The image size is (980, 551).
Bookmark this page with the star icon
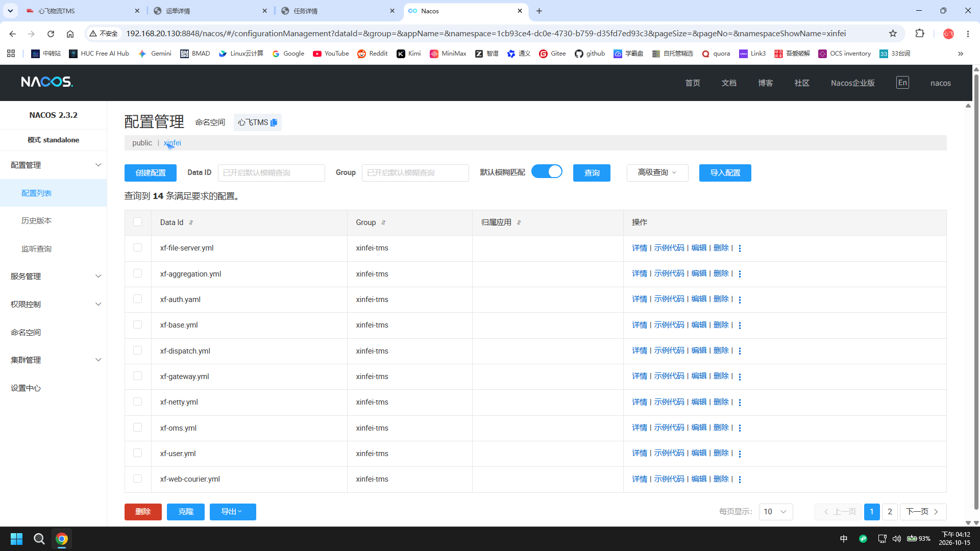(x=893, y=34)
